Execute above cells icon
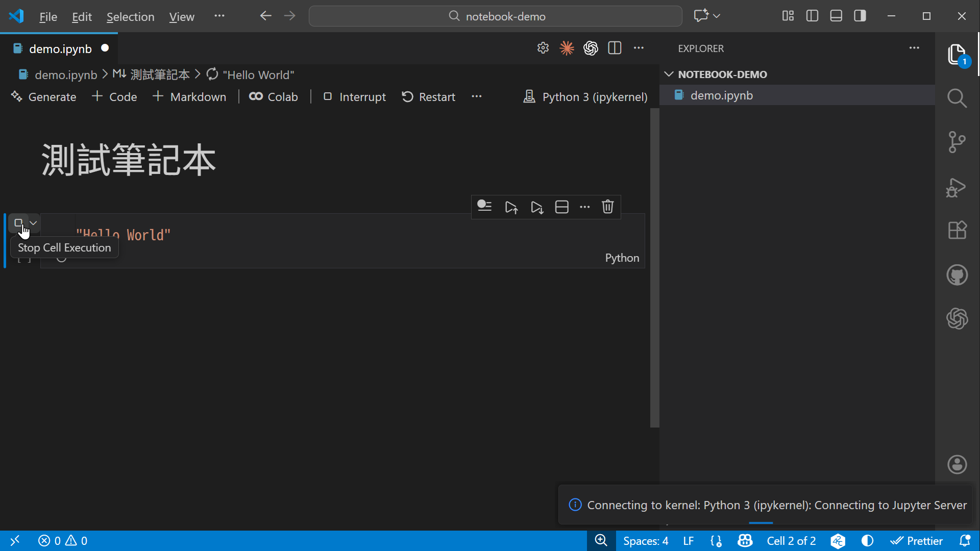The width and height of the screenshot is (980, 551). click(x=511, y=207)
